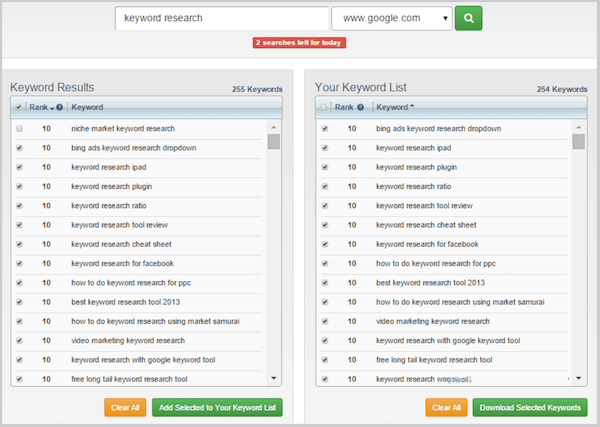Viewport: 600px width, 427px height.
Task: Click Clear All under Your Keyword List
Action: (446, 407)
